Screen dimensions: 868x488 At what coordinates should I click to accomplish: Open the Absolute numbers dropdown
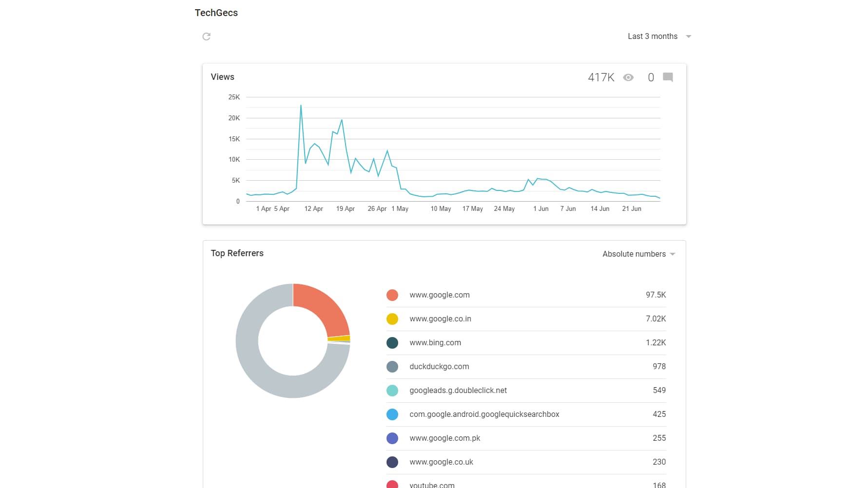pos(639,254)
